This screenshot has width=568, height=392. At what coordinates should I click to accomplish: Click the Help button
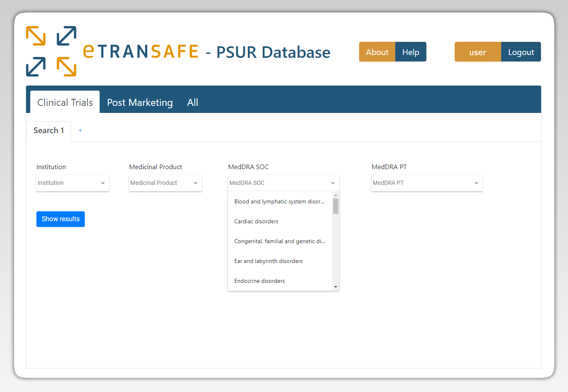click(410, 52)
